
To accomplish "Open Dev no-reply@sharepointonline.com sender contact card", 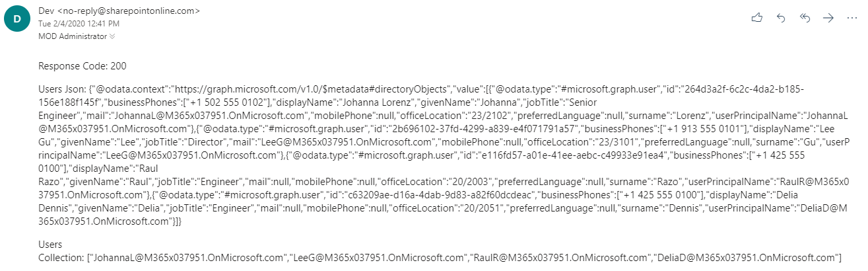I will click(119, 11).
